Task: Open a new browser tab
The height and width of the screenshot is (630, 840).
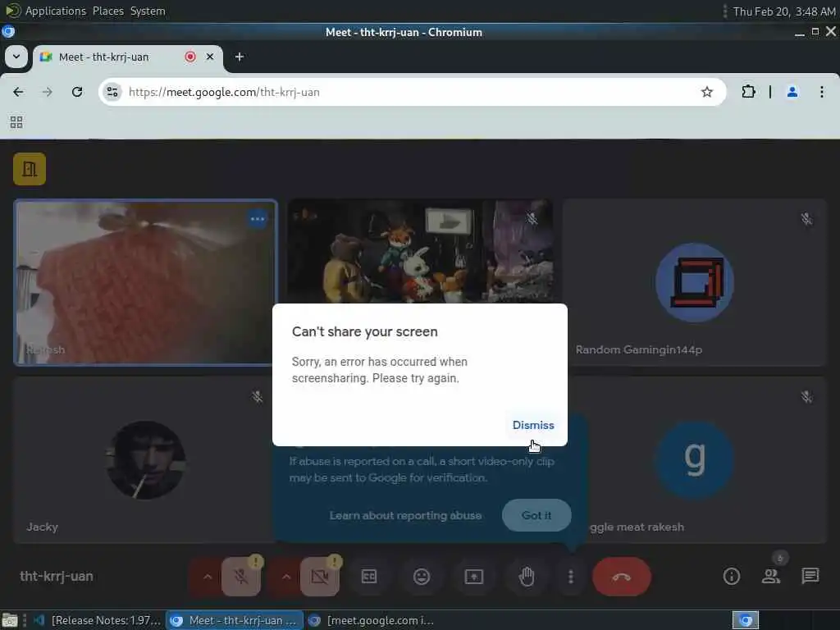Action: pyautogui.click(x=240, y=57)
